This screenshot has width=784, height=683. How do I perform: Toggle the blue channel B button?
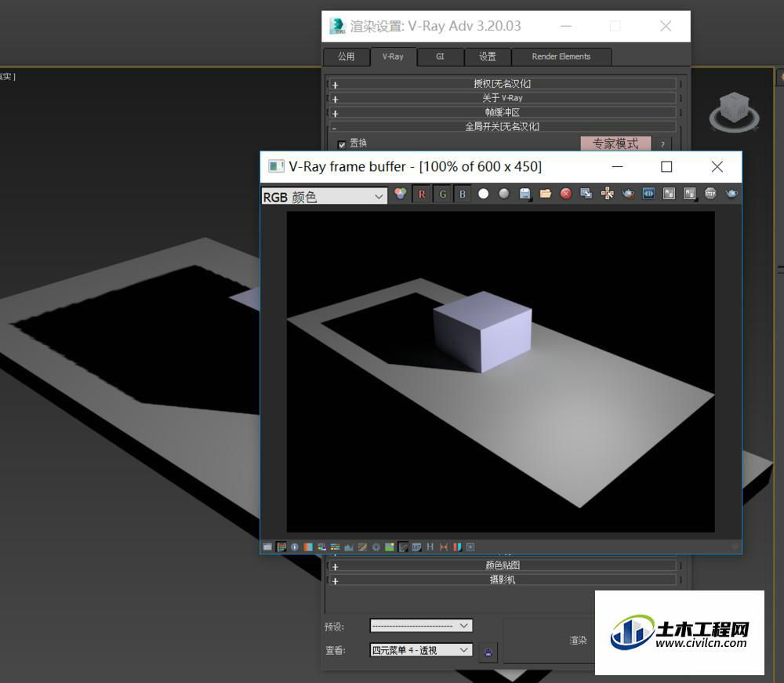coord(463,194)
